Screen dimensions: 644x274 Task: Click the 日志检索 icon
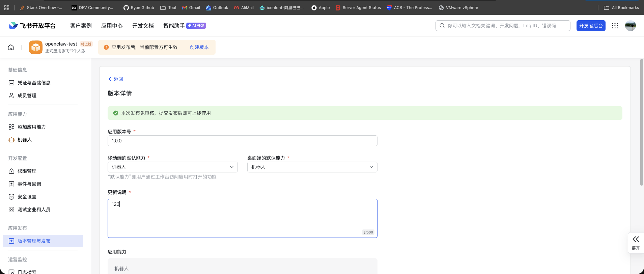pos(11,272)
